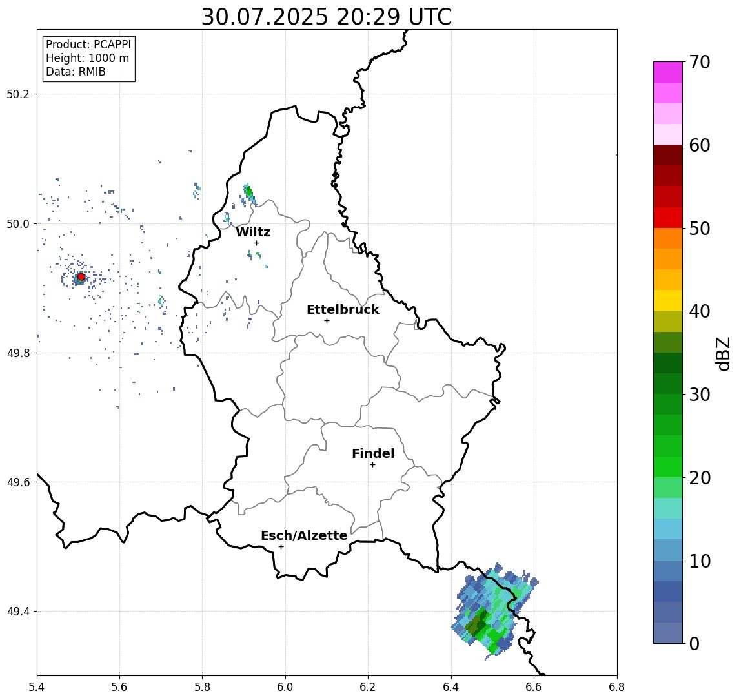
Task: Click the longitude tick label 6.4
Action: [x=451, y=686]
